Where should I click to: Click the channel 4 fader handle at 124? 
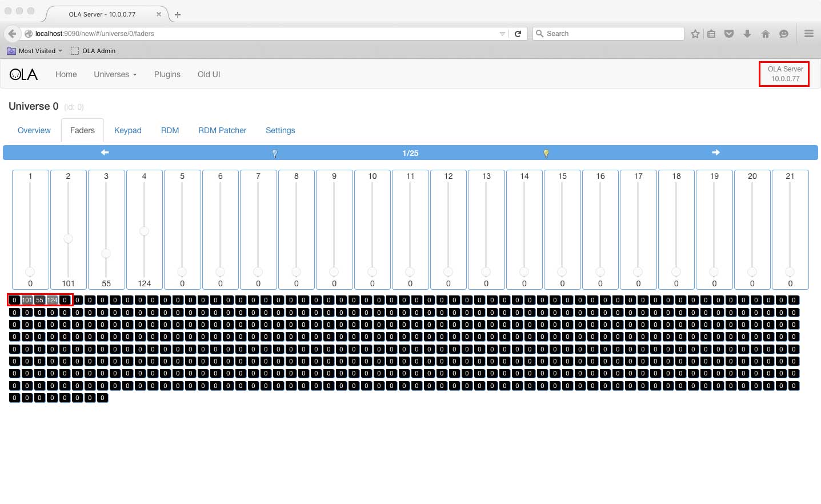[x=144, y=231]
